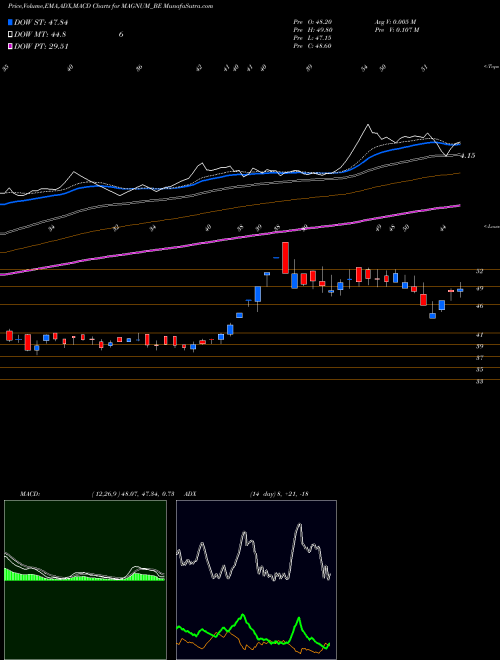The image size is (500, 660).
Task: Click the 37 price level label
Action: (x=479, y=358)
